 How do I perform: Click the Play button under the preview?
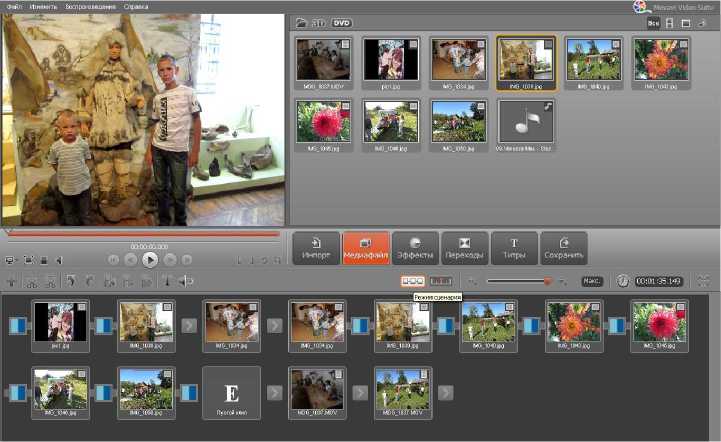coord(149,259)
